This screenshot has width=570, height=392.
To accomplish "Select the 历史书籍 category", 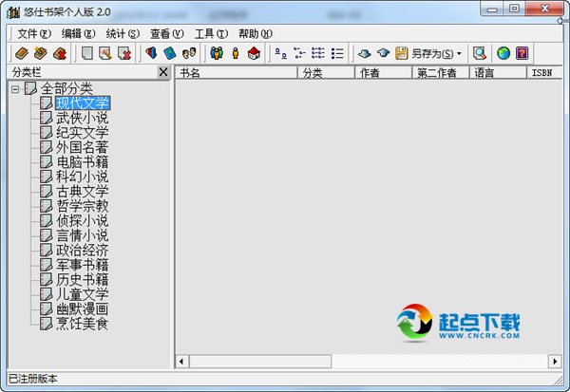I will (83, 280).
